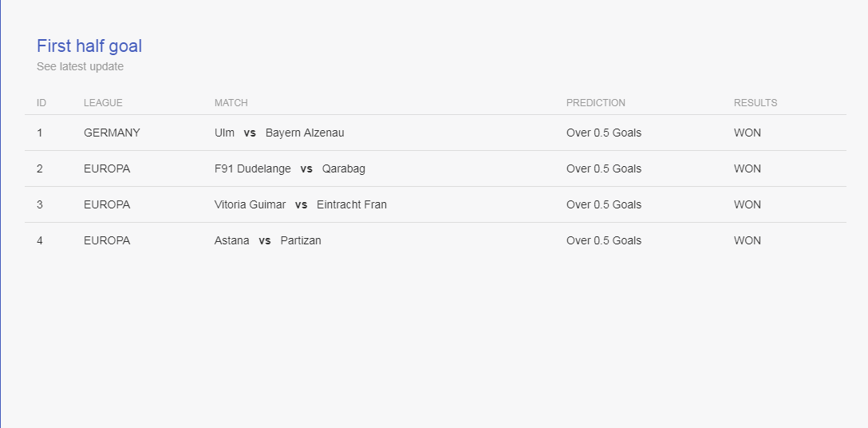868x428 pixels.
Task: Click the PREDICTION column header
Action: coord(596,102)
